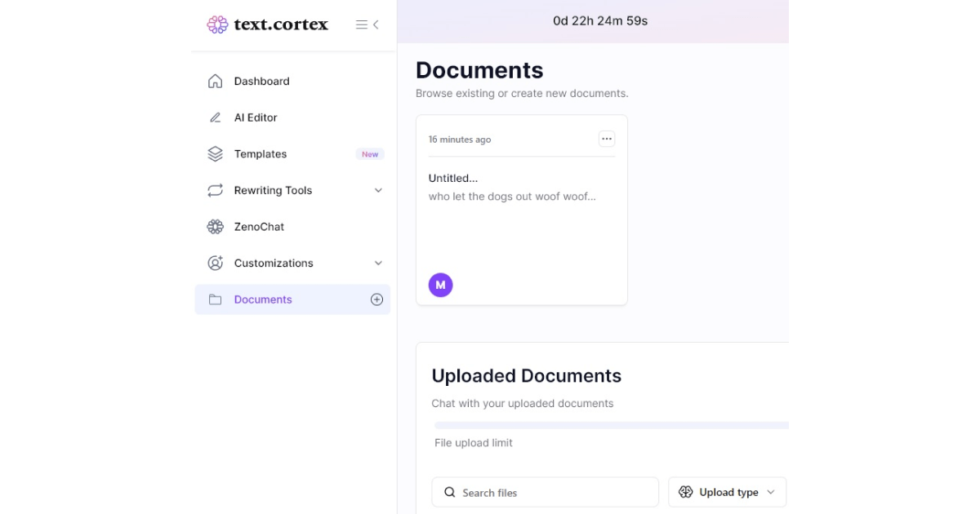Expand the Rewriting Tools chevron
980x514 pixels.
pyautogui.click(x=378, y=190)
